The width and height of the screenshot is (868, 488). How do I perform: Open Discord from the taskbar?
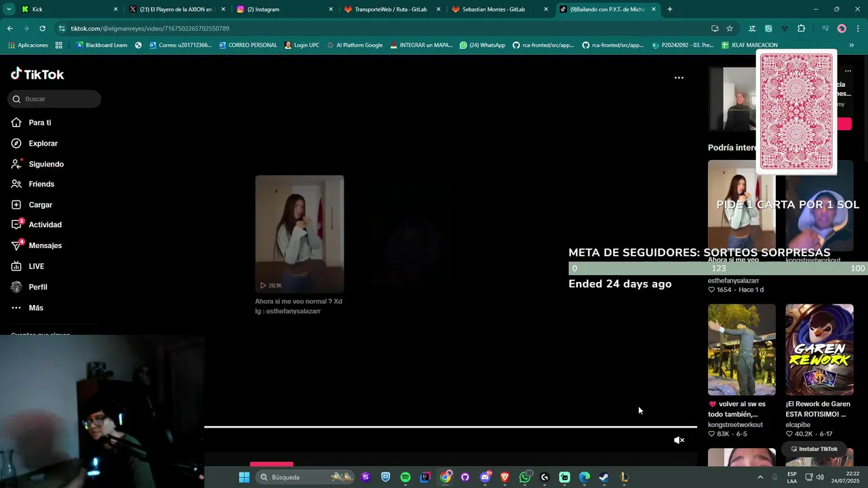click(485, 477)
